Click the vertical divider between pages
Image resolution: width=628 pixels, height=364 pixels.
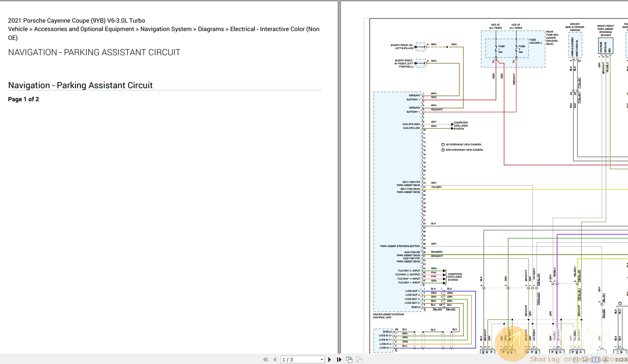pyautogui.click(x=339, y=176)
